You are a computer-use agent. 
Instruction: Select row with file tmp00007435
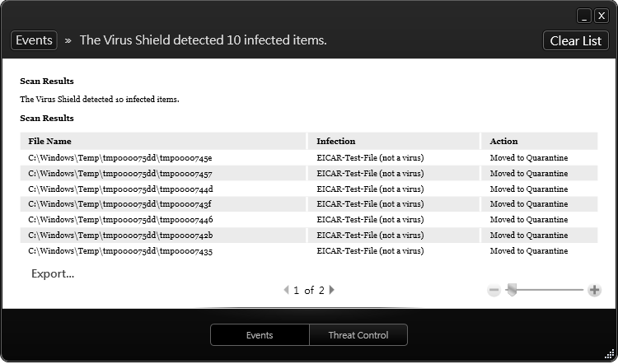coord(120,251)
